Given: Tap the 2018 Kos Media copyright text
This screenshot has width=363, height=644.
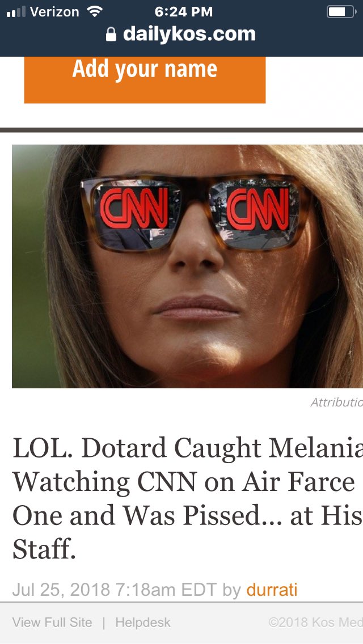Looking at the screenshot, I should pos(315,622).
